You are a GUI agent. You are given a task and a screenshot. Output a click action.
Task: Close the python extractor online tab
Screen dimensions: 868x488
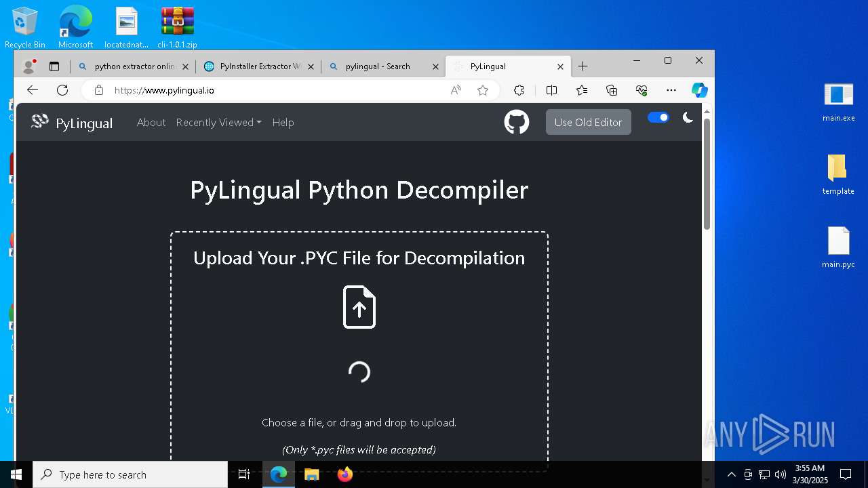[185, 66]
